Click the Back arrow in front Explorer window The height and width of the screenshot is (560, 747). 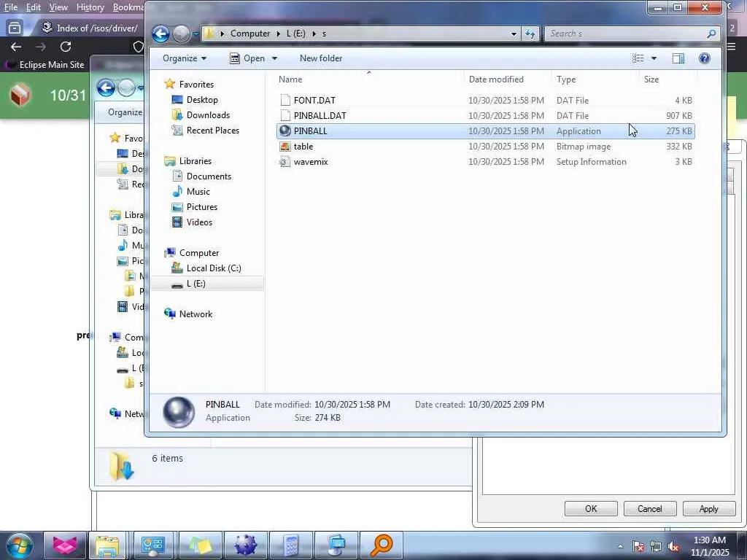click(x=160, y=34)
